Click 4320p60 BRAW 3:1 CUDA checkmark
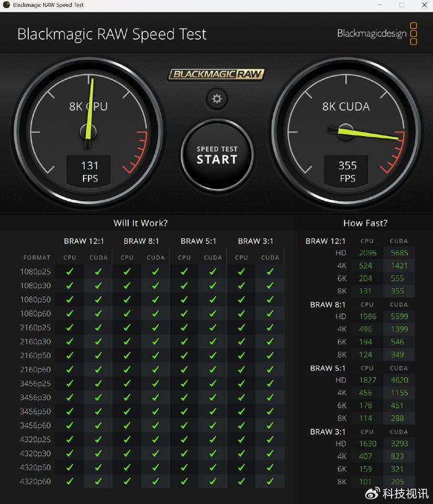This screenshot has height=504, width=433. coord(270,482)
